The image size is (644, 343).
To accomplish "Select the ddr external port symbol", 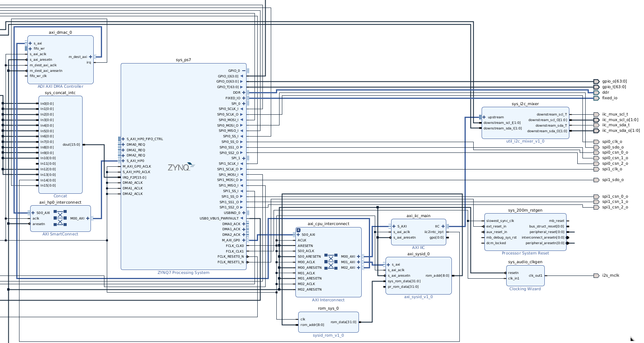I will 596,92.
